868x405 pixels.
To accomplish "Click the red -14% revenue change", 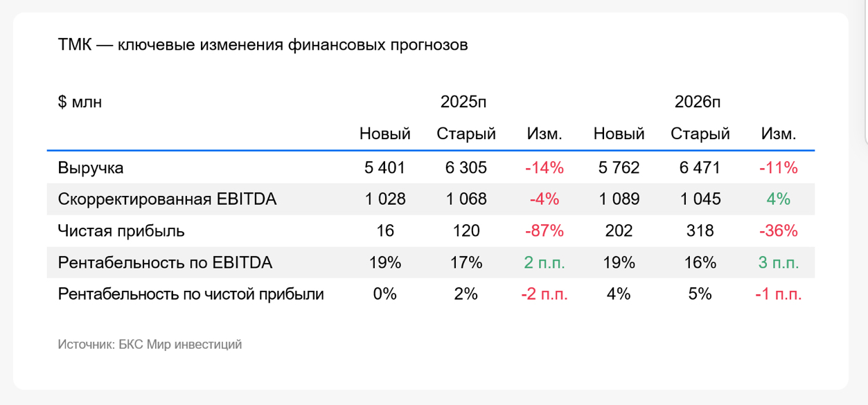I will 544,168.
